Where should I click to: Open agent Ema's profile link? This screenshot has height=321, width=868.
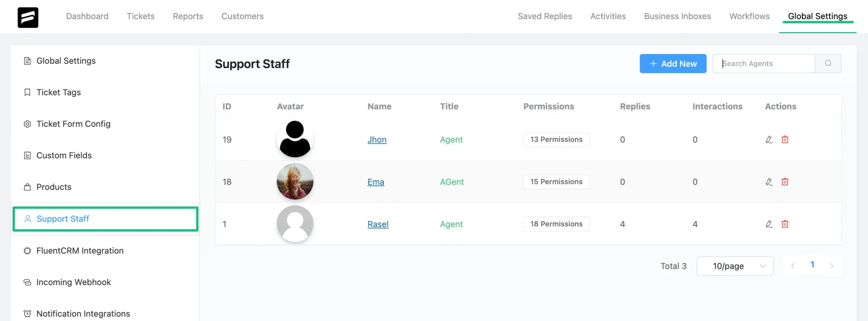point(376,182)
